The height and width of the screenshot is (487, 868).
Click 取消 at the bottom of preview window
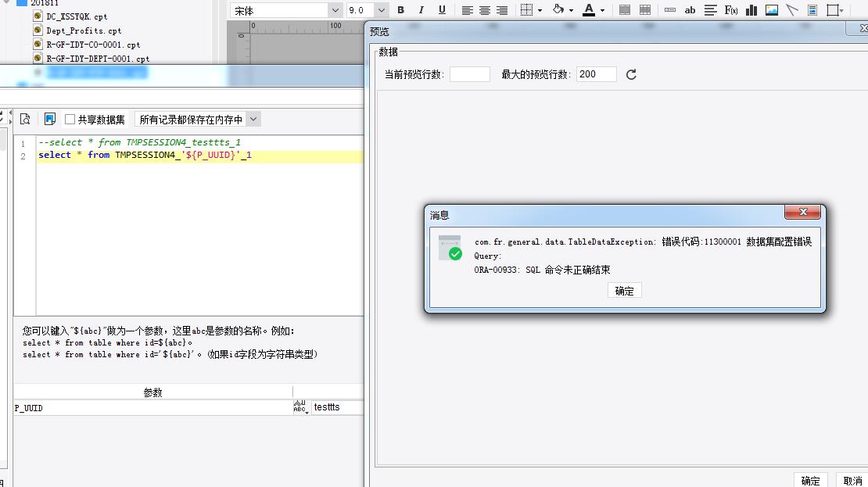pos(852,481)
